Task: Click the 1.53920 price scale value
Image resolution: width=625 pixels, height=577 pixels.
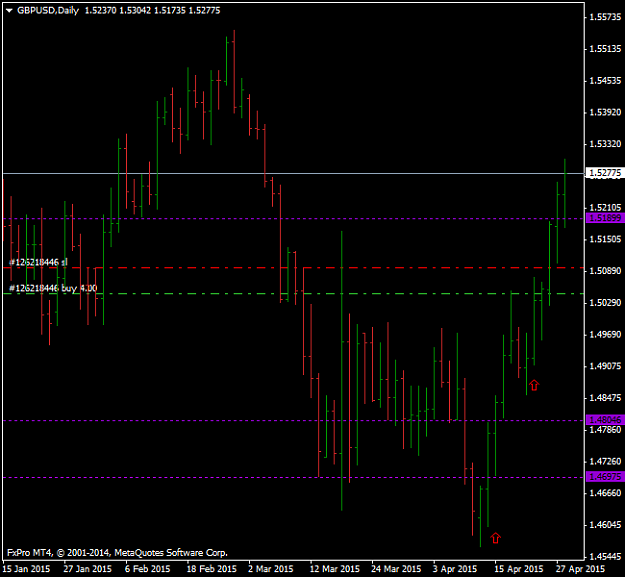Action: 605,112
